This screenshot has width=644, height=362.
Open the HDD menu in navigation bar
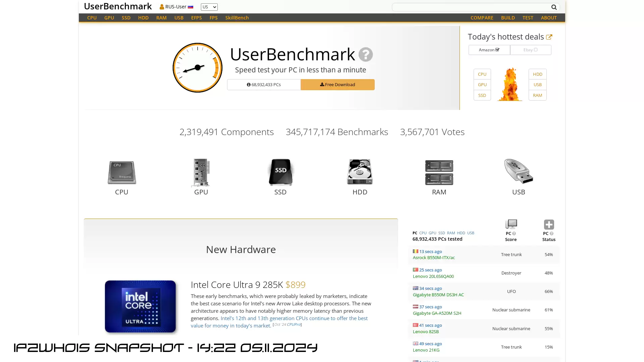pos(143,18)
